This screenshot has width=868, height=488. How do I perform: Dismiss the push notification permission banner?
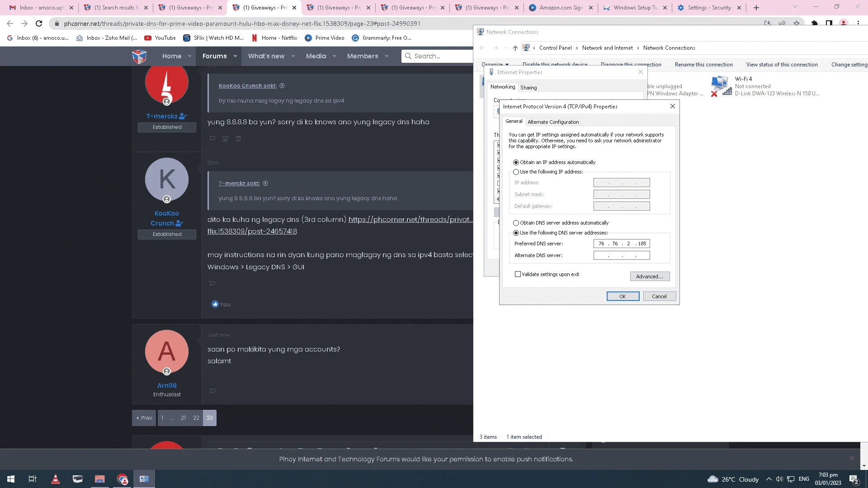[x=851, y=458]
